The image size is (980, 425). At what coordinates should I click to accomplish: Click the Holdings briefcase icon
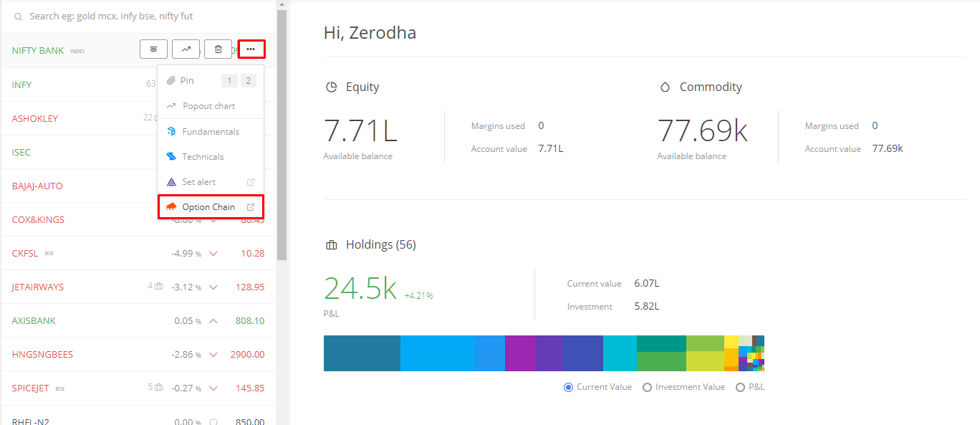(x=331, y=244)
